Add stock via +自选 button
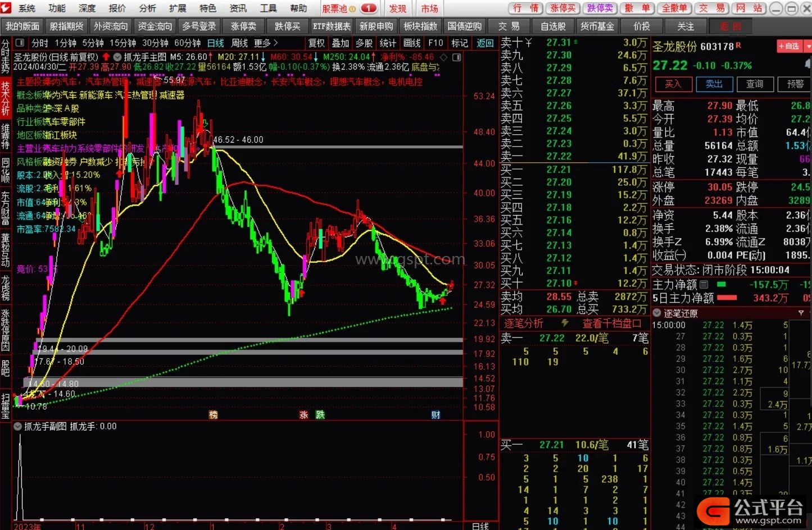This screenshot has width=812, height=530. [789, 46]
